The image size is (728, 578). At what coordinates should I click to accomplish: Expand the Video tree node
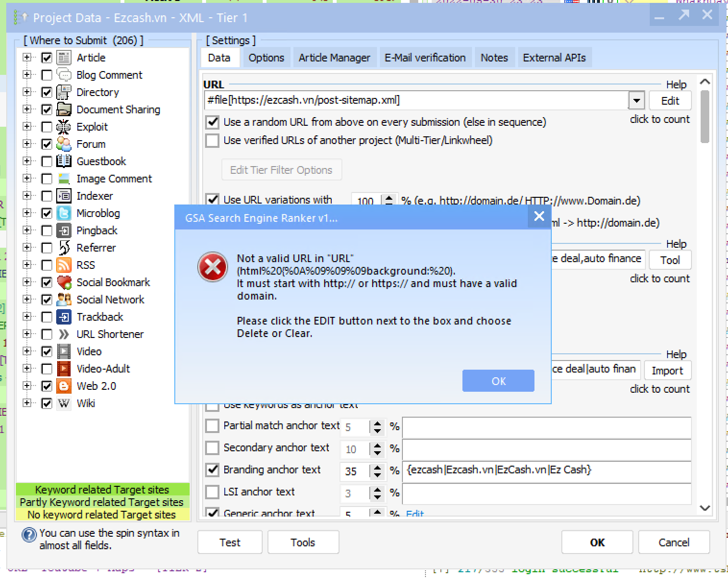tap(27, 351)
